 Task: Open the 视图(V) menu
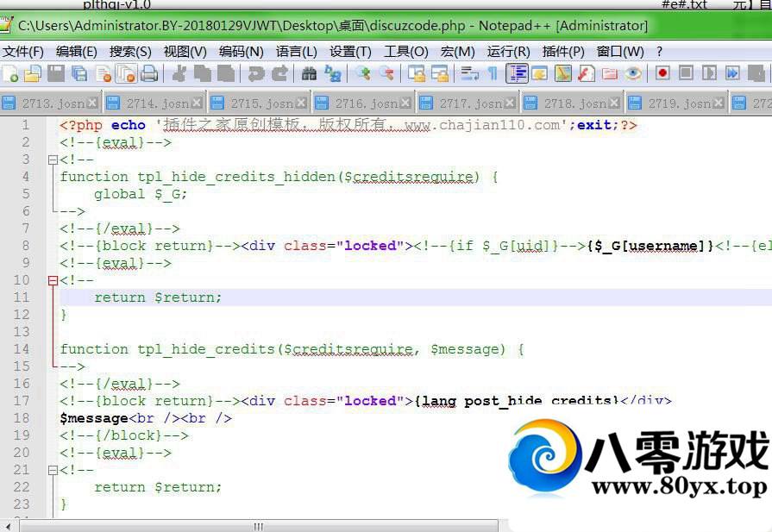(185, 52)
